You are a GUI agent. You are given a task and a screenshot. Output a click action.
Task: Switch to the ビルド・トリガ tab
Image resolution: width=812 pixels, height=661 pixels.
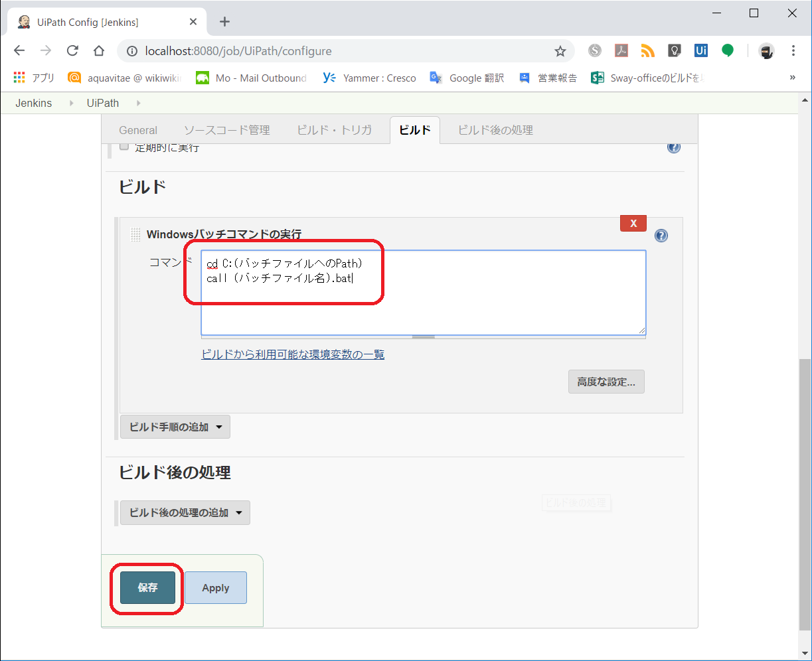(x=335, y=130)
